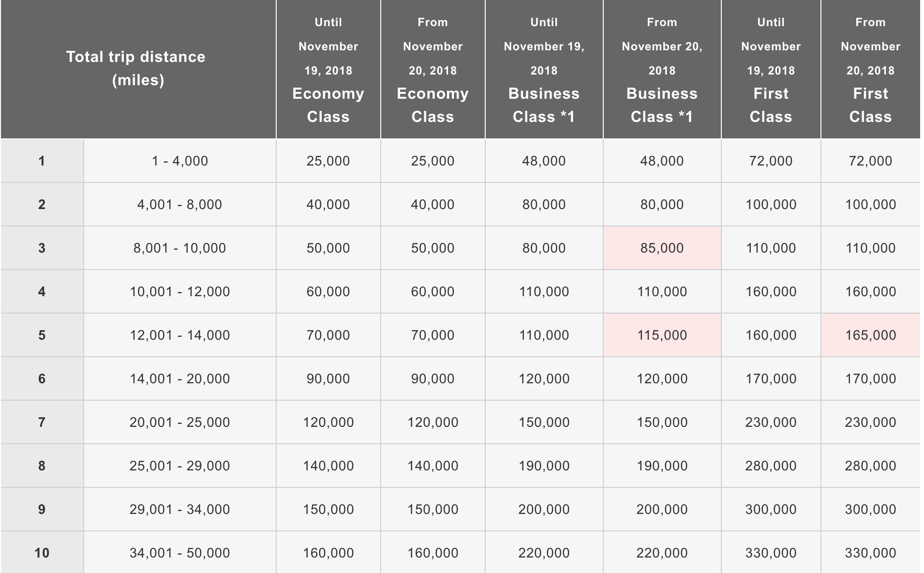Image resolution: width=924 pixels, height=573 pixels.
Task: Select the '34,001 - 50,000' distance range cell
Action: pos(179,552)
